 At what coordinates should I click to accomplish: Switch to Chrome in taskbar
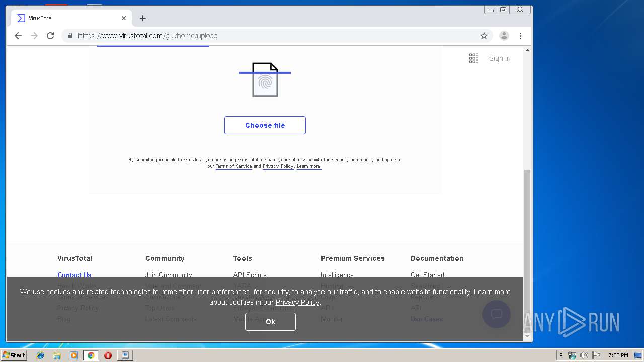pyautogui.click(x=91, y=355)
